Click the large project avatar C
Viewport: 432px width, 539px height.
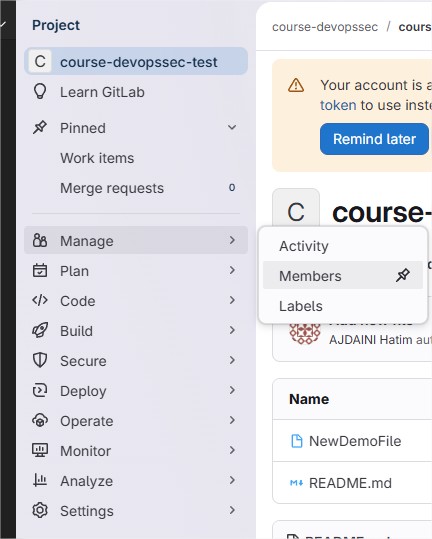point(296,207)
